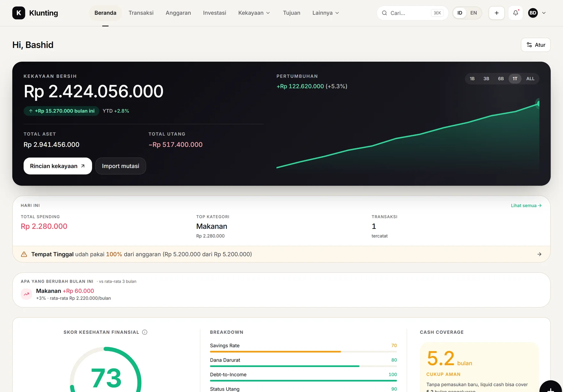The image size is (563, 392).
Task: Follow the Lihat semua link
Action: [526, 206]
